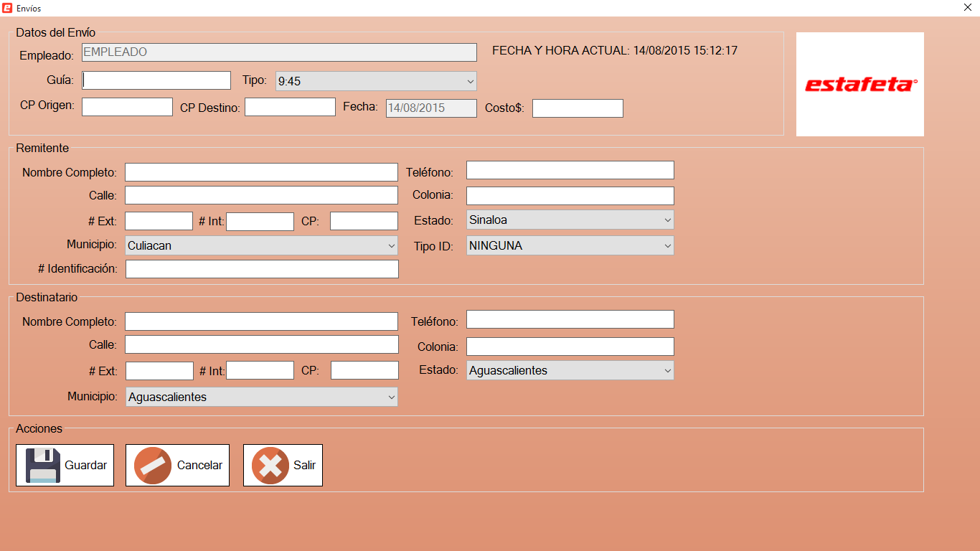Focus the Guía input field
This screenshot has width=980, height=551.
click(x=156, y=80)
